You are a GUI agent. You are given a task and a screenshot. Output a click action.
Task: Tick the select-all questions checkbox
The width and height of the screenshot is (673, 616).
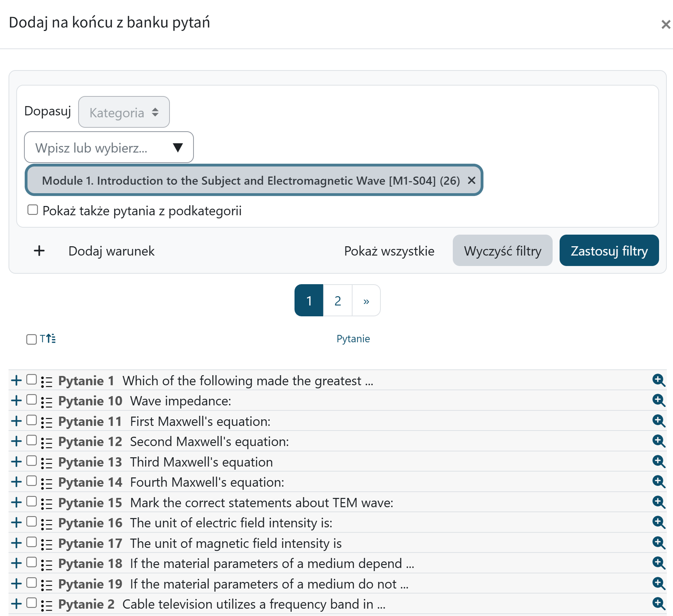click(x=31, y=339)
